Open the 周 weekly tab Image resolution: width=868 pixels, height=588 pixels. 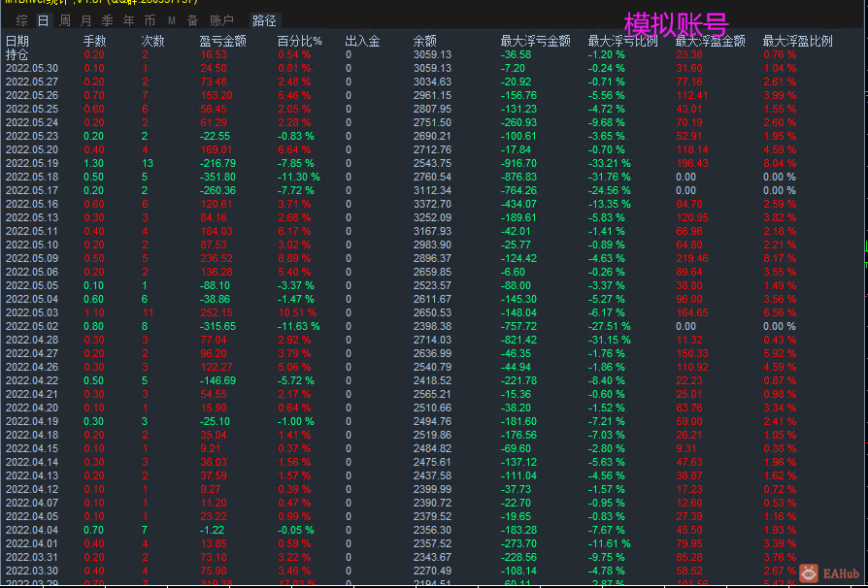click(65, 20)
